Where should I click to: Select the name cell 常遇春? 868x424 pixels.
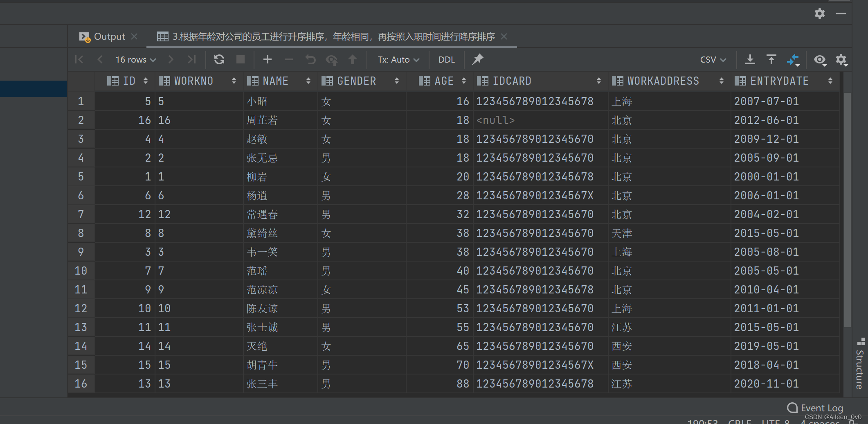[x=281, y=214]
